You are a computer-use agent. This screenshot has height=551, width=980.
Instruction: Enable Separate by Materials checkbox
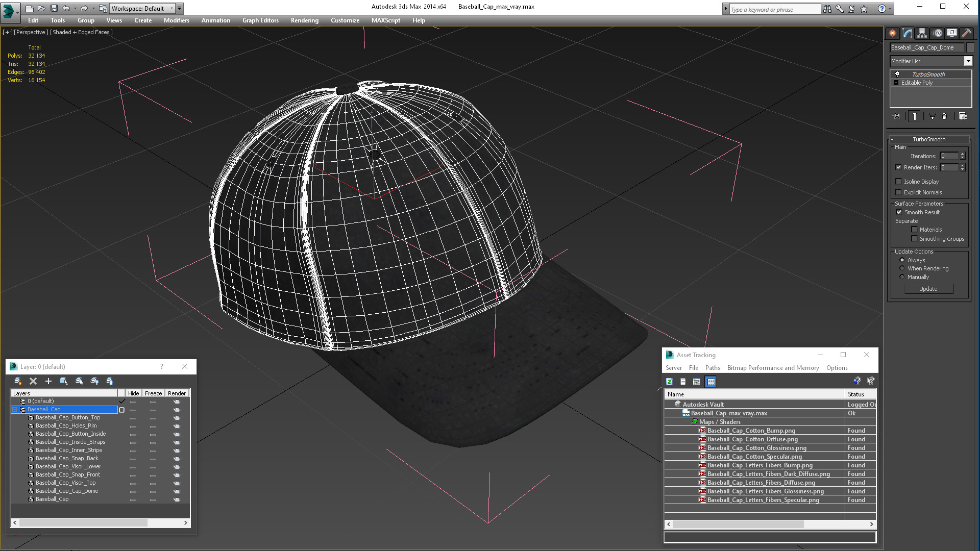click(x=914, y=229)
